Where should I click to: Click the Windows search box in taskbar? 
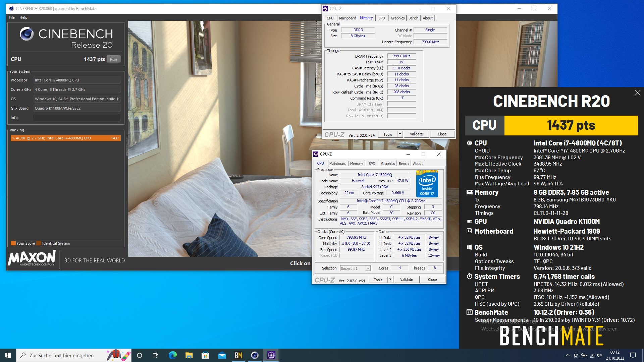74,355
